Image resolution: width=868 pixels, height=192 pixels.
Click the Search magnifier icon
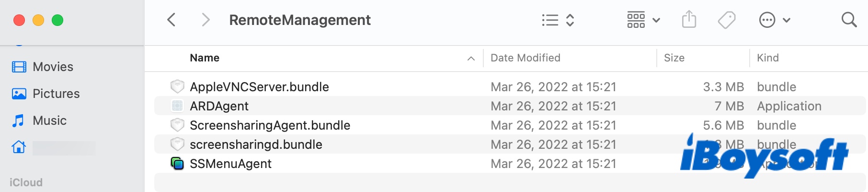point(849,20)
